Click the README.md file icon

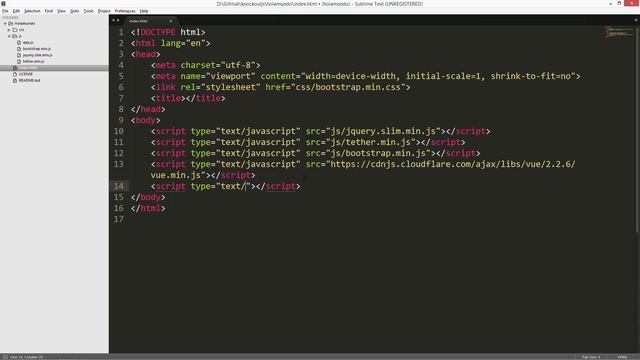15,80
